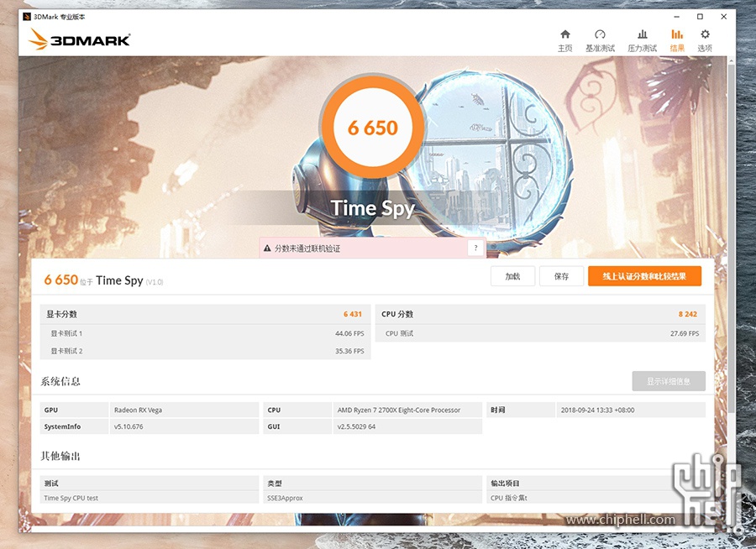Click the 测试 column header
This screenshot has height=549, width=756.
pyautogui.click(x=51, y=484)
